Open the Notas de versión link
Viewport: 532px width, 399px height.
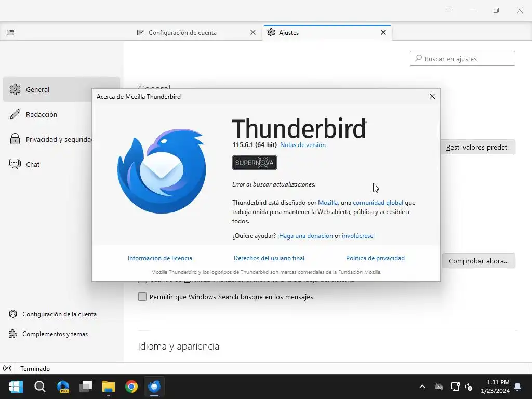coord(303,145)
